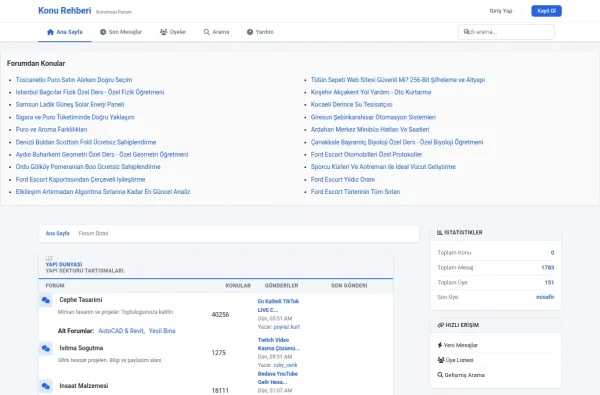Click the members icon beside Üye Listesi
Screen dimensions: 600x395
click(440, 360)
